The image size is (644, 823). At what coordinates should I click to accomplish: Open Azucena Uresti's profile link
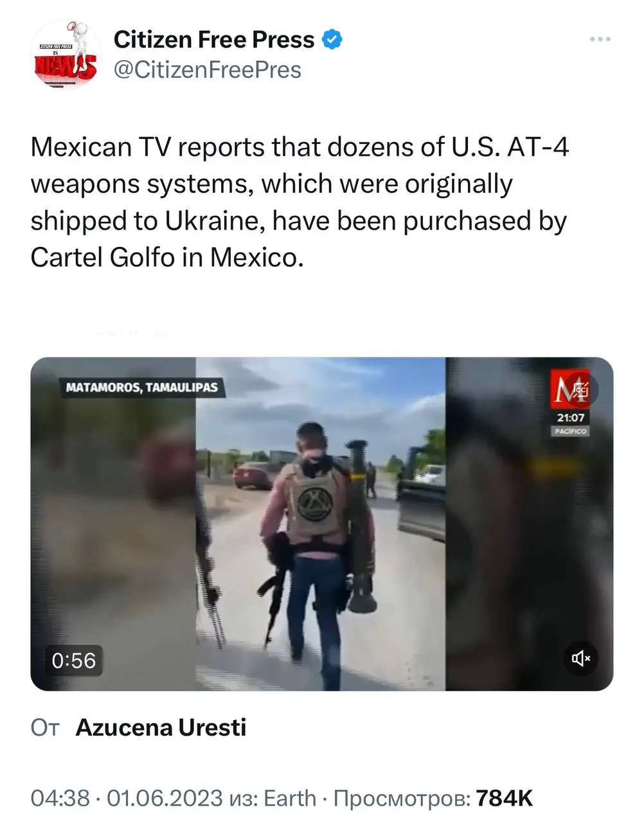tap(161, 727)
